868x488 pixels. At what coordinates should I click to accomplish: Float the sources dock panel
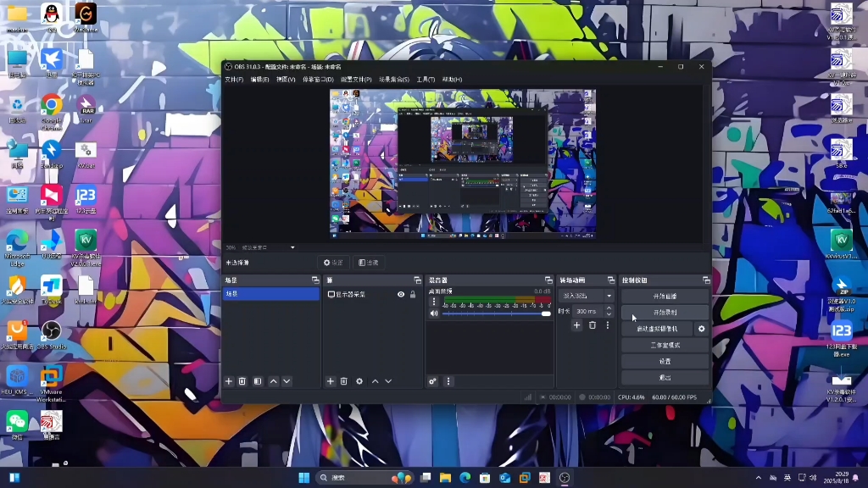point(417,280)
